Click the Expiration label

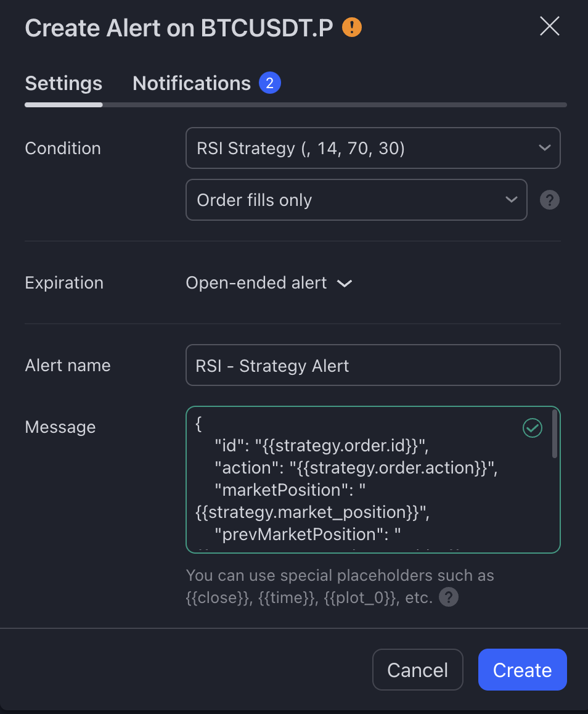[64, 283]
